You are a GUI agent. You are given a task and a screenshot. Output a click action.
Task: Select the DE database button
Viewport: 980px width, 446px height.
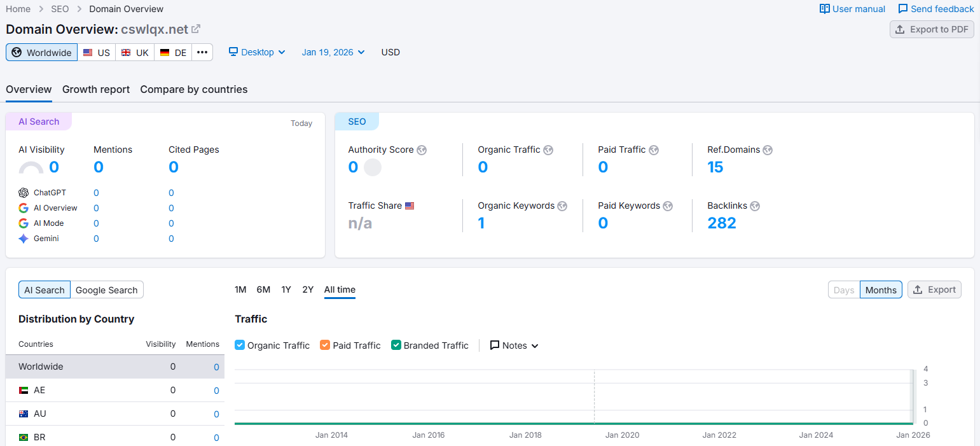point(173,52)
